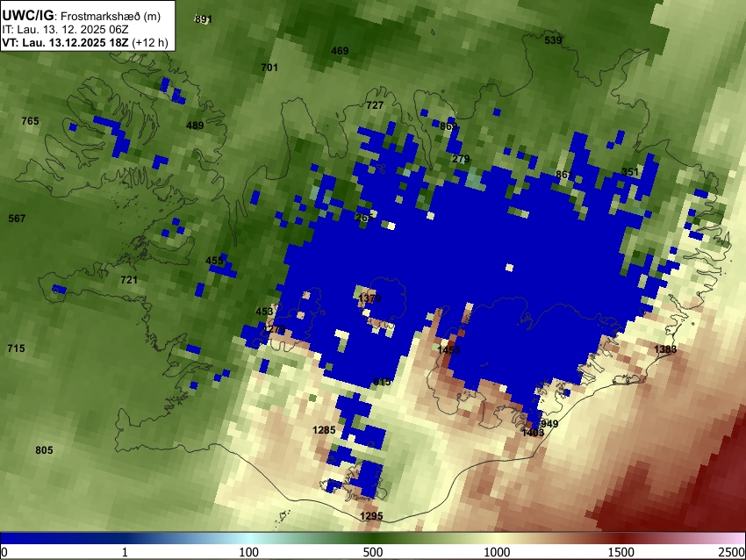Click the map value label '727'

pos(375,105)
